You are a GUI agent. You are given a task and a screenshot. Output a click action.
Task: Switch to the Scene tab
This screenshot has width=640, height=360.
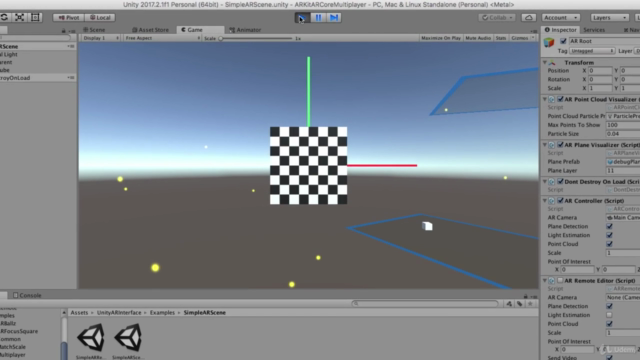[x=94, y=30]
